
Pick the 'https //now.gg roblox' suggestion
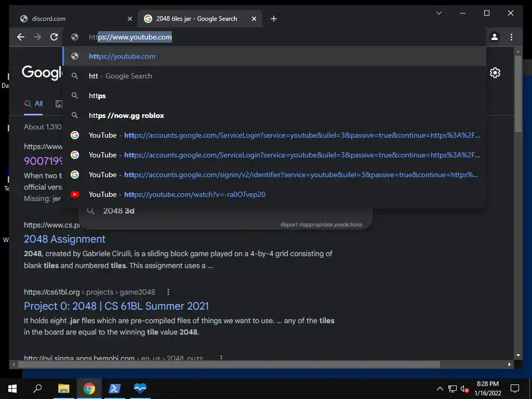pos(275,115)
